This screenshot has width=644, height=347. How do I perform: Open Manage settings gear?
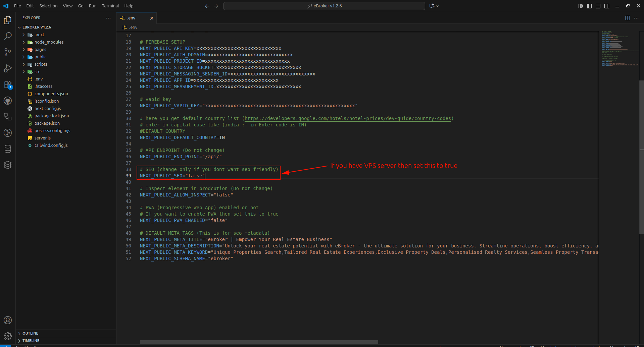pyautogui.click(x=8, y=336)
